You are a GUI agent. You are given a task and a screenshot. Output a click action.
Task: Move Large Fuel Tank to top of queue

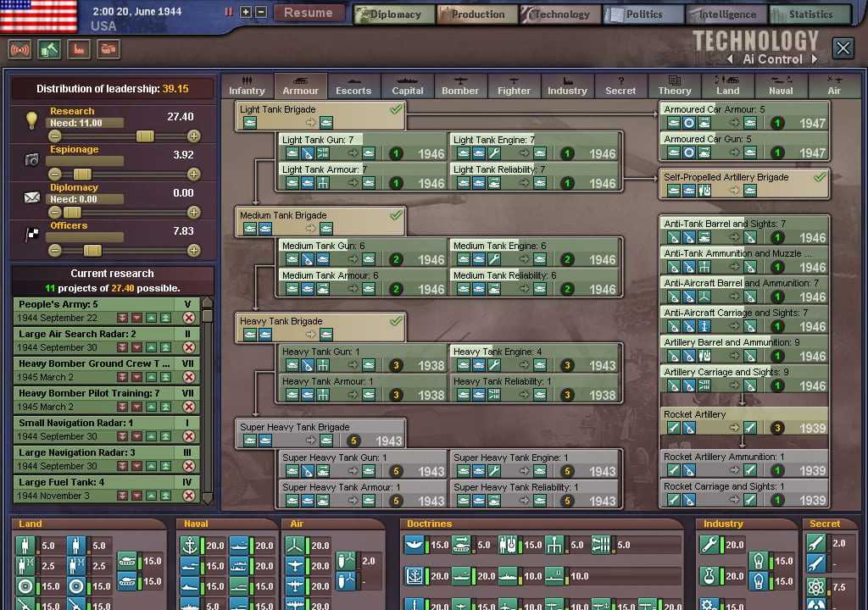click(165, 496)
